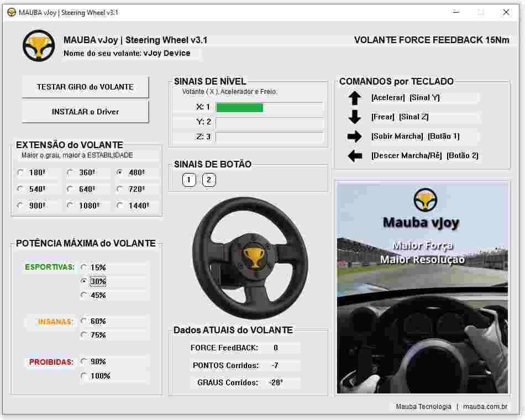
Task: Click the left arrow Descer Marcha icon
Action: click(x=355, y=156)
